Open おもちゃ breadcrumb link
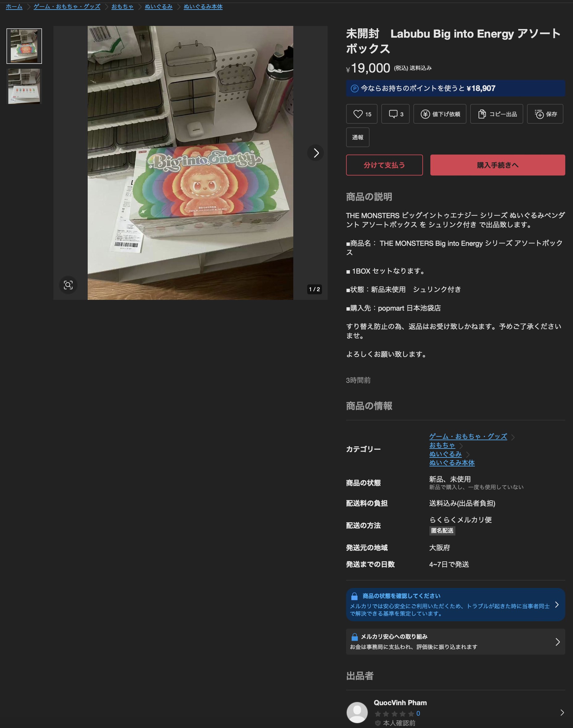This screenshot has width=573, height=728. coord(123,7)
